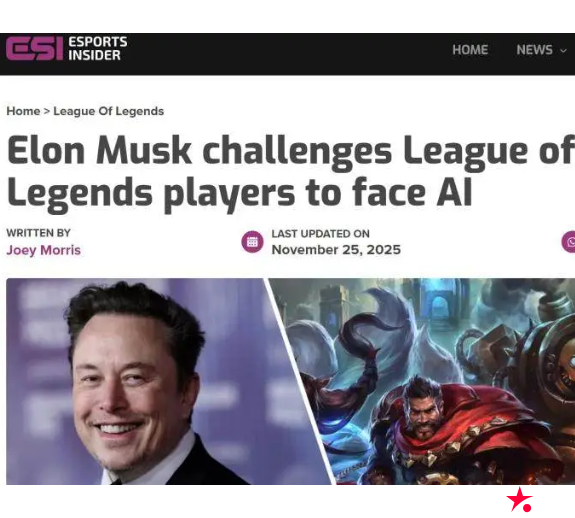The image size is (575, 518).
Task: Select the November 25, 2025 date
Action: pyautogui.click(x=336, y=250)
